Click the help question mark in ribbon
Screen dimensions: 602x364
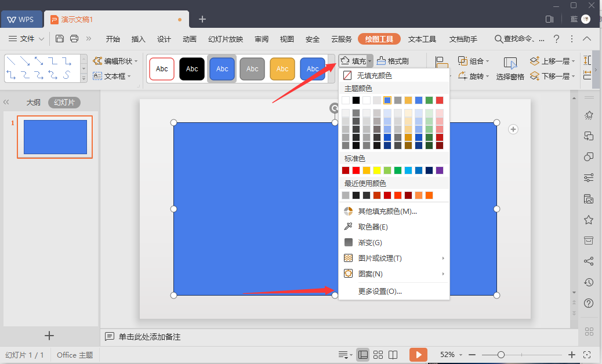(x=556, y=39)
